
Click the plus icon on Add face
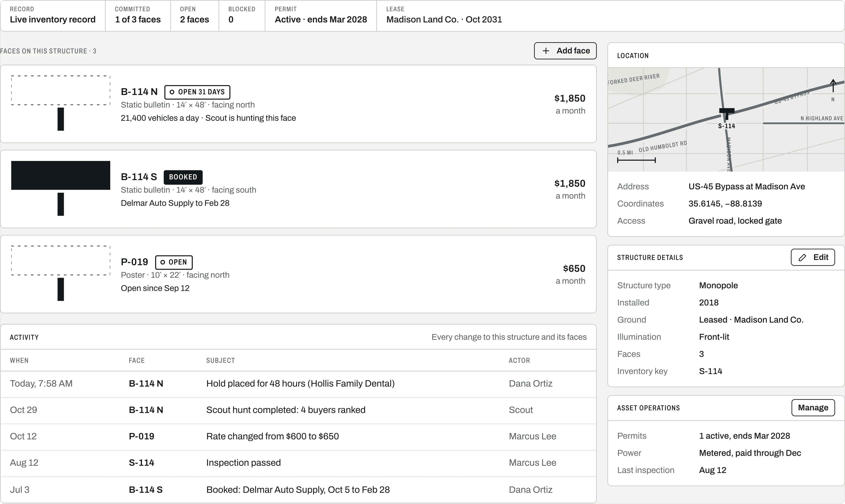[546, 51]
